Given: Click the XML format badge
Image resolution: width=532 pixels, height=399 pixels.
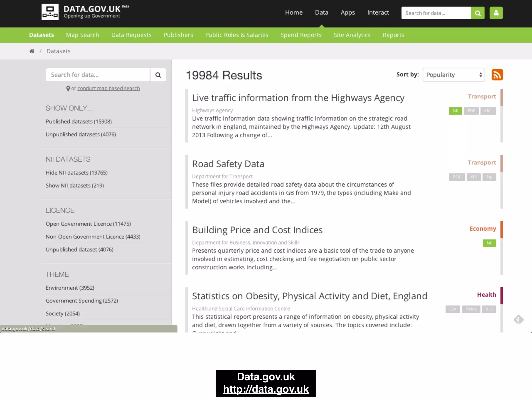Looking at the screenshot, I should 488,111.
